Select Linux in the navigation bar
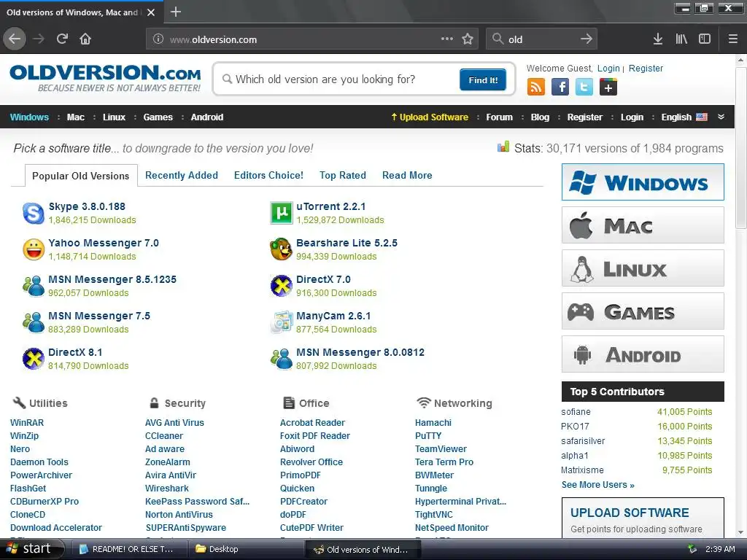Screen dimensions: 747x560 pos(114,117)
